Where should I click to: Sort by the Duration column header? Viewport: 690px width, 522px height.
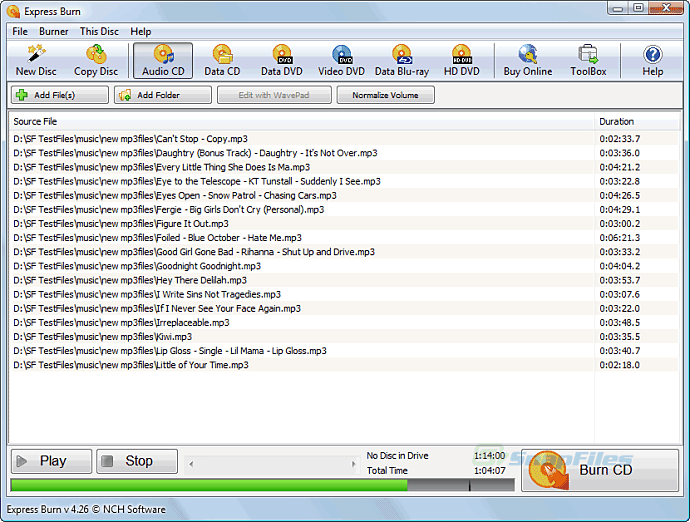click(x=637, y=122)
